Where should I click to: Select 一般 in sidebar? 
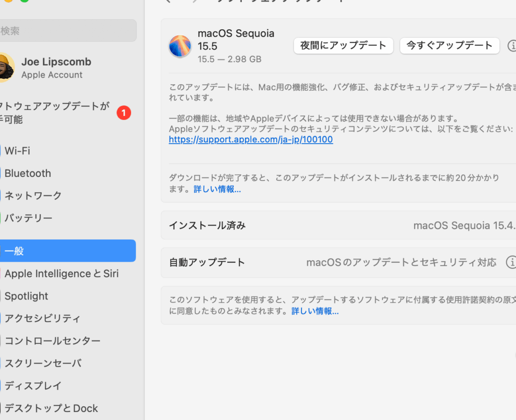tap(68, 251)
